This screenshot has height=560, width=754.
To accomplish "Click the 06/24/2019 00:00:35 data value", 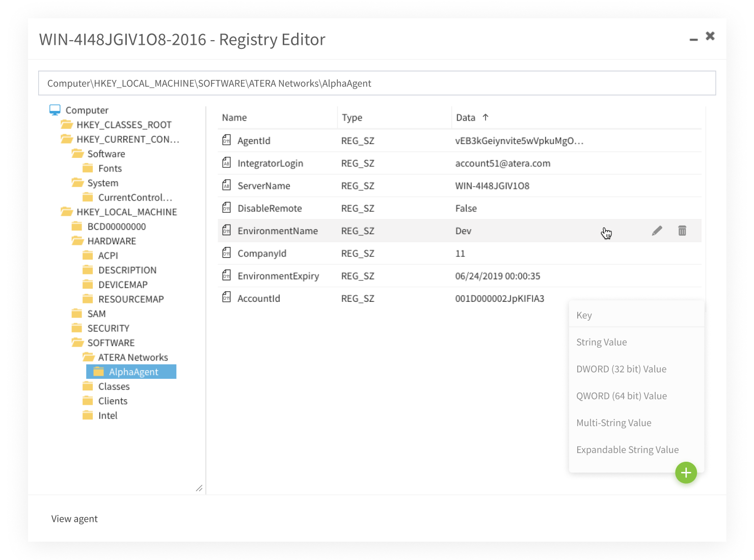I will [x=498, y=276].
